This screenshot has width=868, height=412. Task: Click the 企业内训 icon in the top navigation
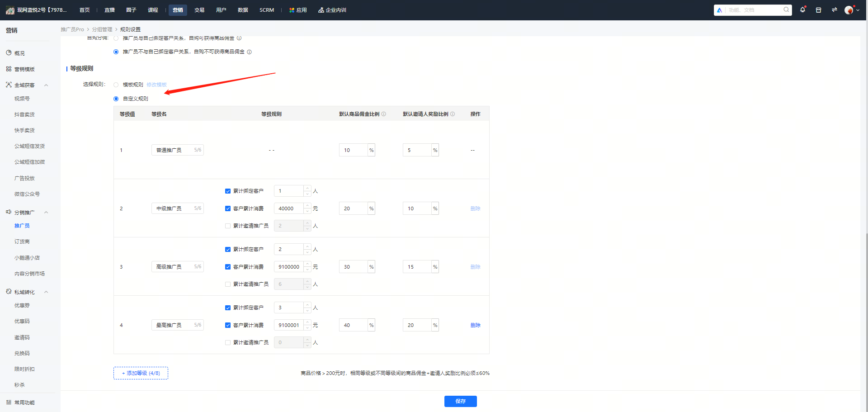(321, 10)
